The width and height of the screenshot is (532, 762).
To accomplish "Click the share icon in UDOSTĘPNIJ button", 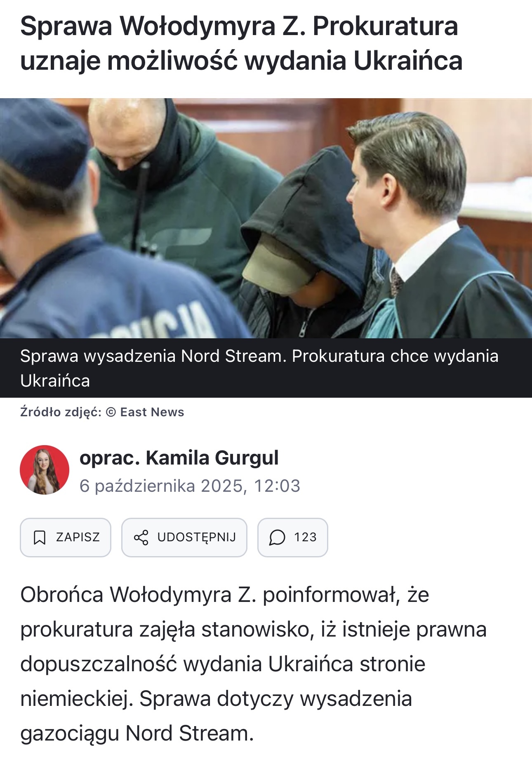I will [x=141, y=538].
